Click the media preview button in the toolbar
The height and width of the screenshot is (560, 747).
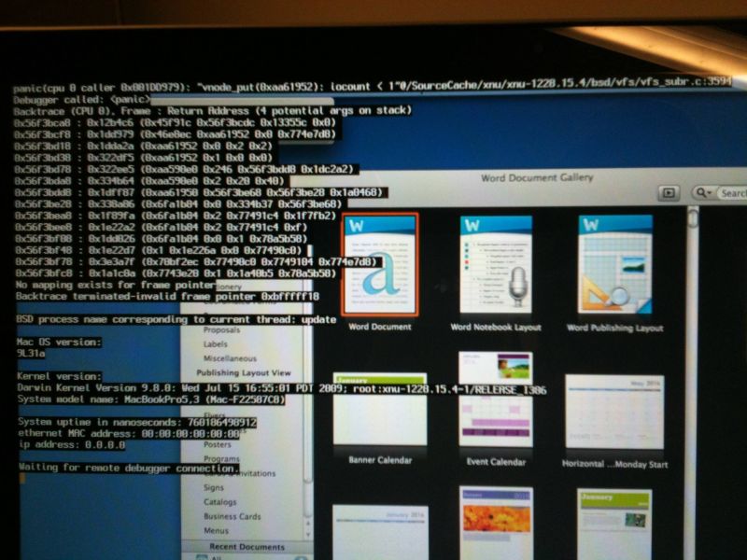(x=668, y=193)
